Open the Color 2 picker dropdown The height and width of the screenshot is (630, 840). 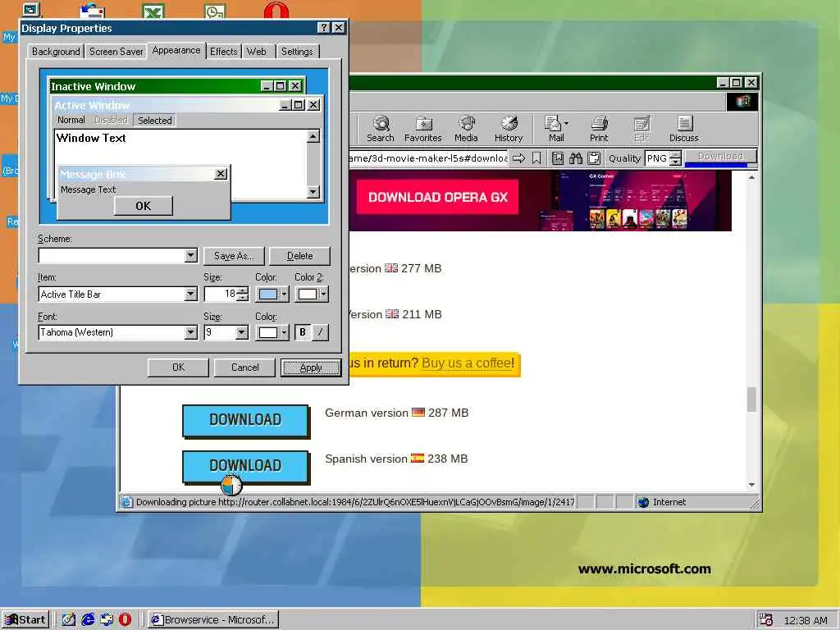311,294
